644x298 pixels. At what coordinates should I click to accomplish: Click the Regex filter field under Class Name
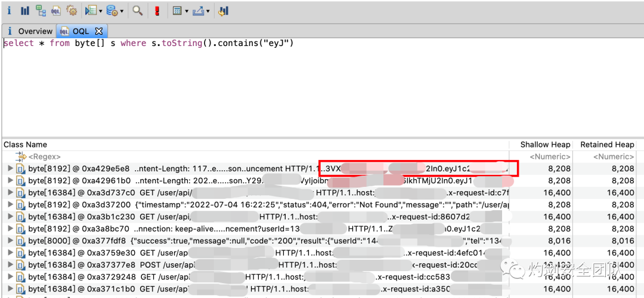[44, 157]
